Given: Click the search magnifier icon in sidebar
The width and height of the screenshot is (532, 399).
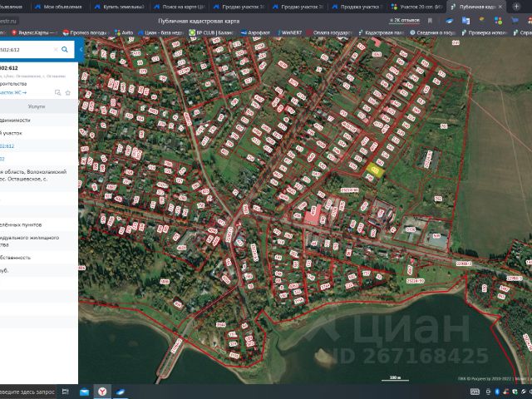Looking at the screenshot, I should point(65,49).
